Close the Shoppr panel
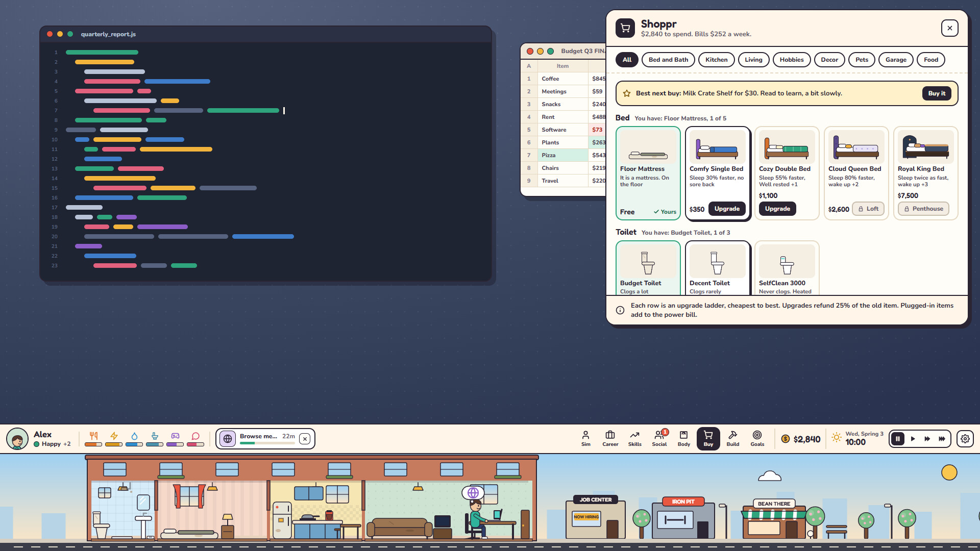The height and width of the screenshot is (551, 980). coord(949,28)
